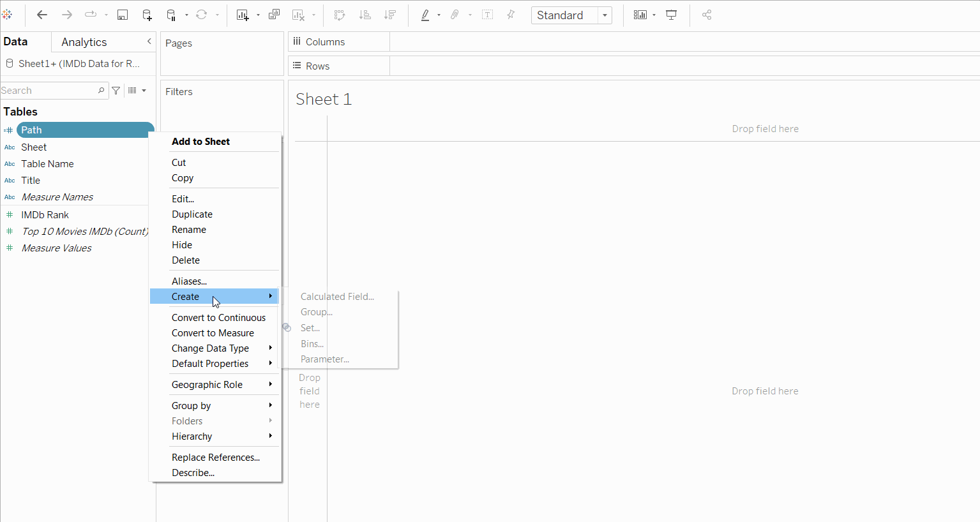Click the New Data Source icon

click(147, 15)
